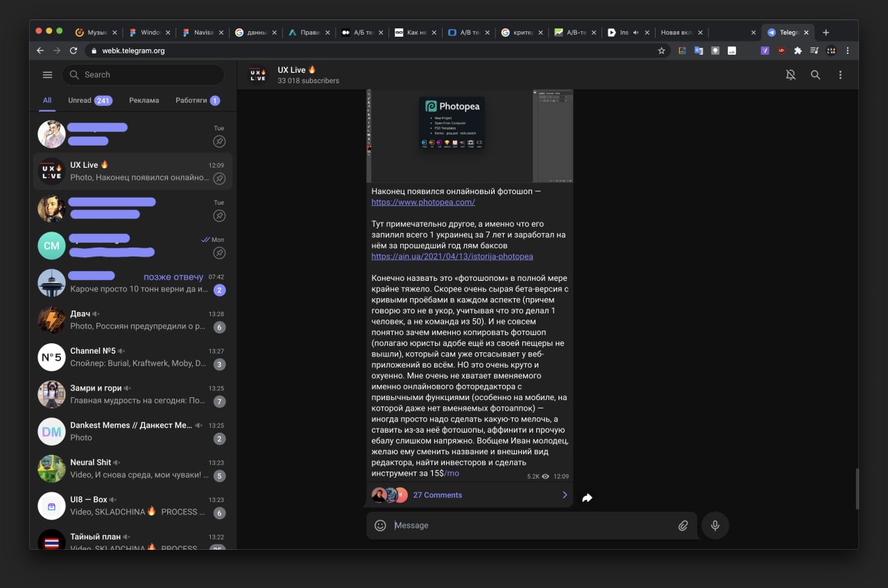Open a new browser tab
888x588 pixels.
point(826,33)
